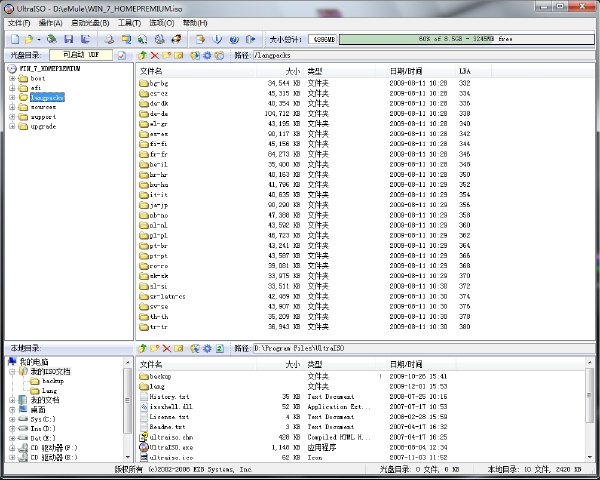Go up a level in local directory
Screen dimensions: 600x480
(142, 348)
